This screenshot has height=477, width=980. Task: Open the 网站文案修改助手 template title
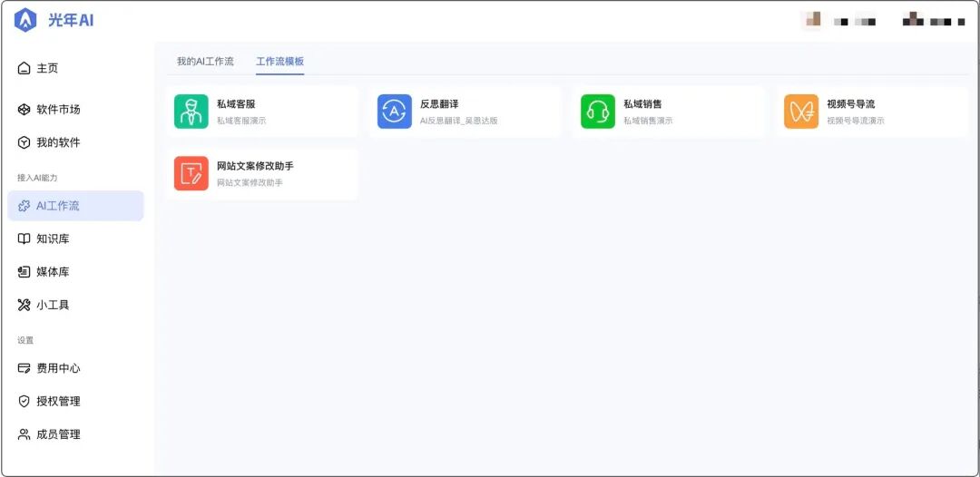[x=255, y=166]
